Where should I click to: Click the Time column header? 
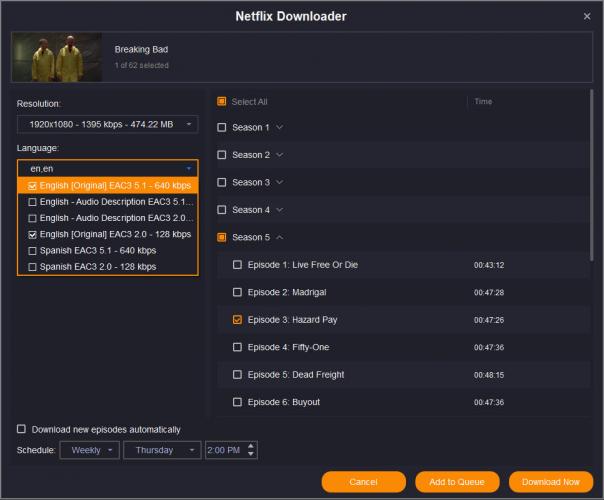(x=483, y=101)
